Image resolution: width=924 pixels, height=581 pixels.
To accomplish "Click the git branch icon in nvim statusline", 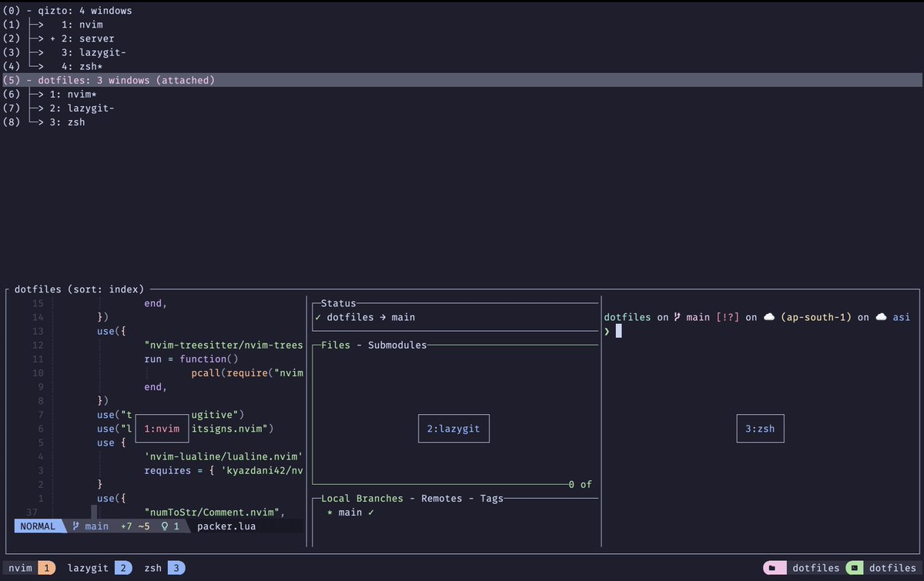I will pos(76,526).
